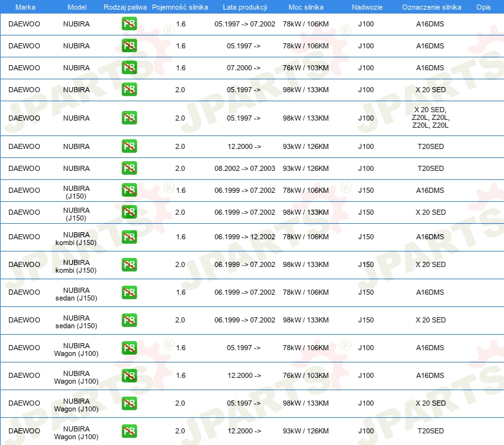
Task: Click 93kW / 126KM in NUBIRA Wagon row
Action: click(305, 431)
